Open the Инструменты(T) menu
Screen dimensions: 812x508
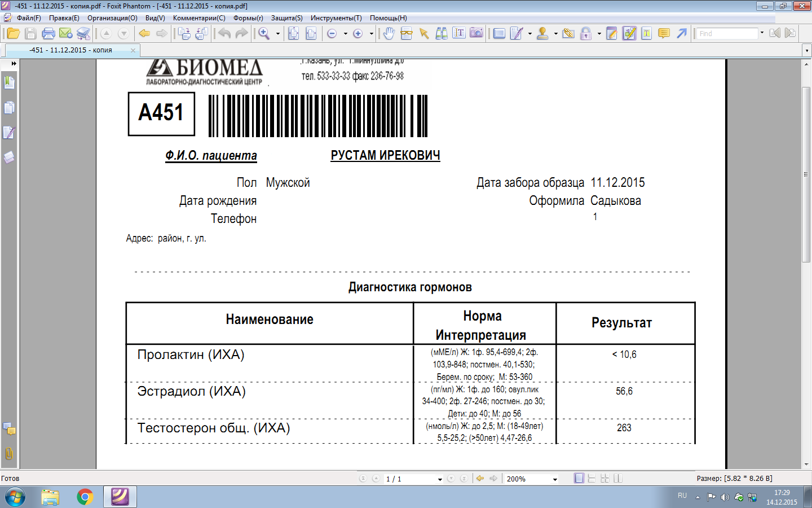pos(336,18)
